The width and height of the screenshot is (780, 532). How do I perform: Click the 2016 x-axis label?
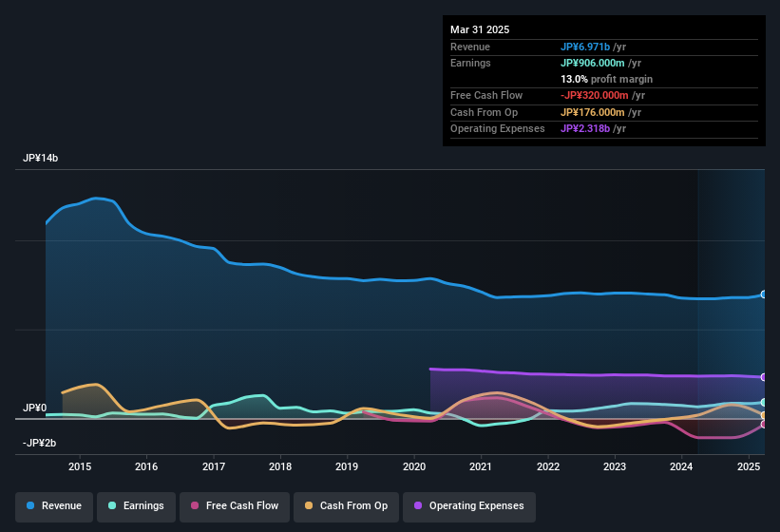click(146, 466)
